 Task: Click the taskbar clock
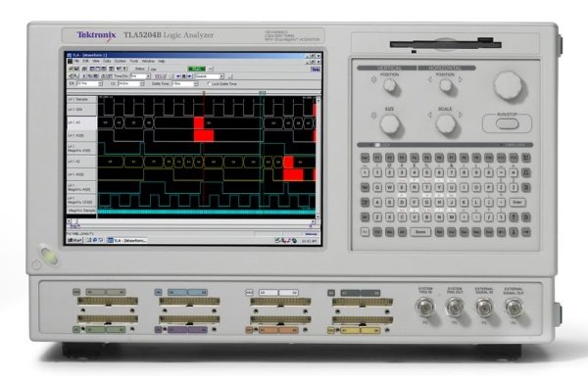tap(309, 240)
